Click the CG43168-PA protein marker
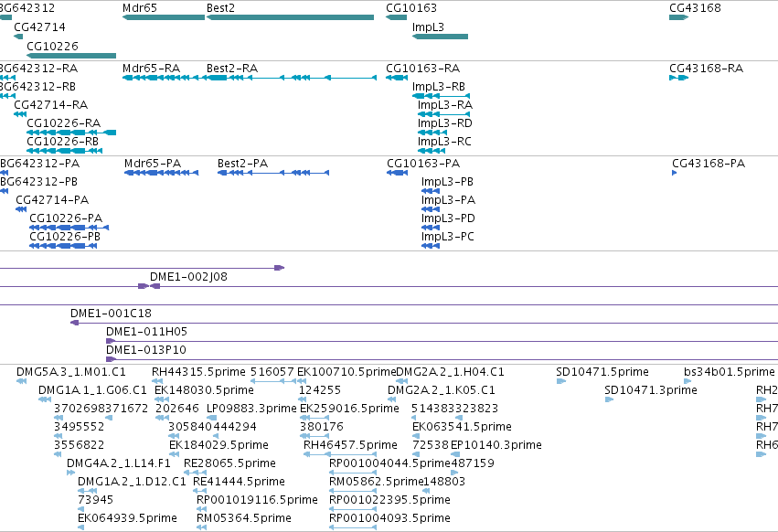778x532 pixels. (675, 173)
